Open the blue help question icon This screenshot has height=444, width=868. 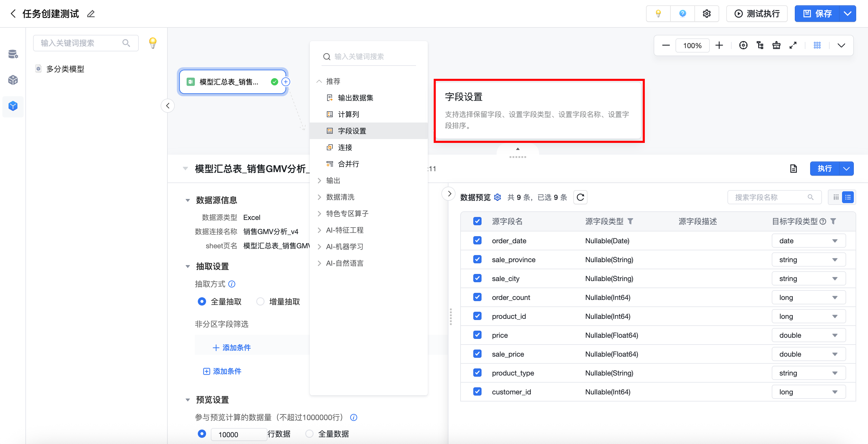pyautogui.click(x=682, y=14)
